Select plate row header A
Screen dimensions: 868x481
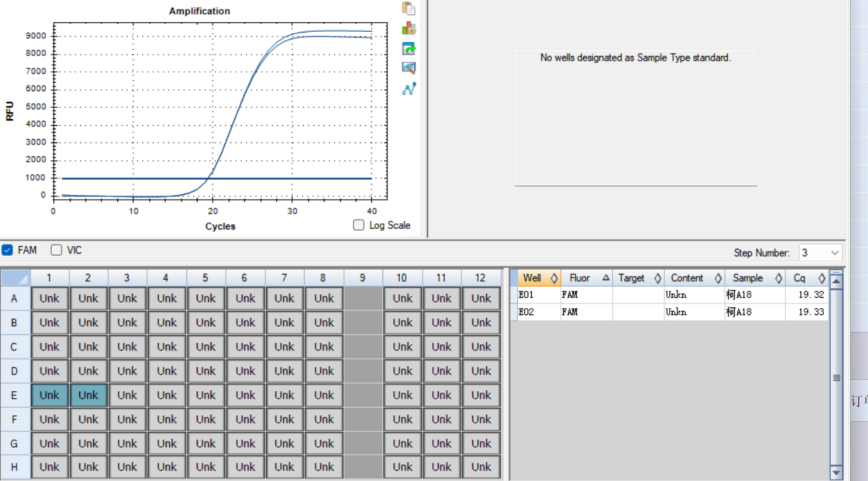[x=15, y=299]
